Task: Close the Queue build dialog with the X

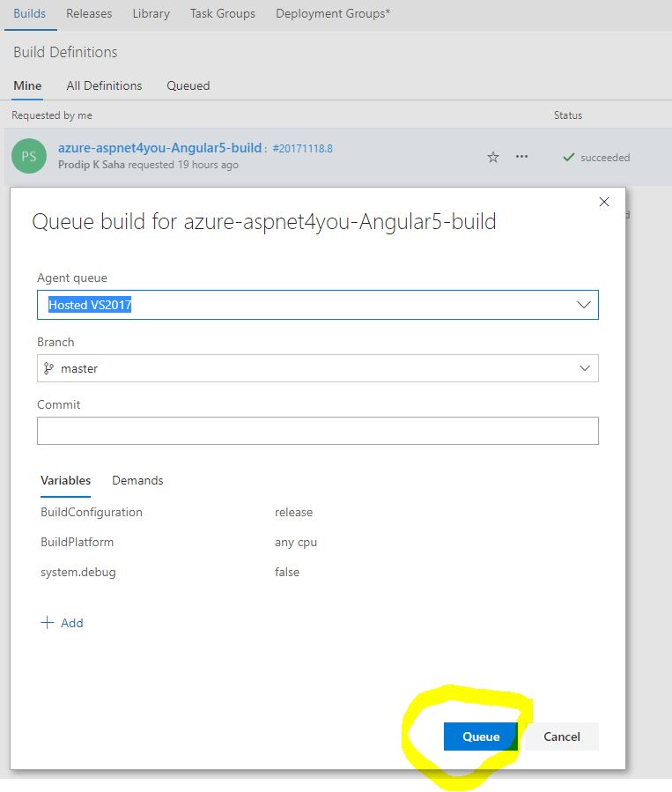Action: tap(604, 202)
